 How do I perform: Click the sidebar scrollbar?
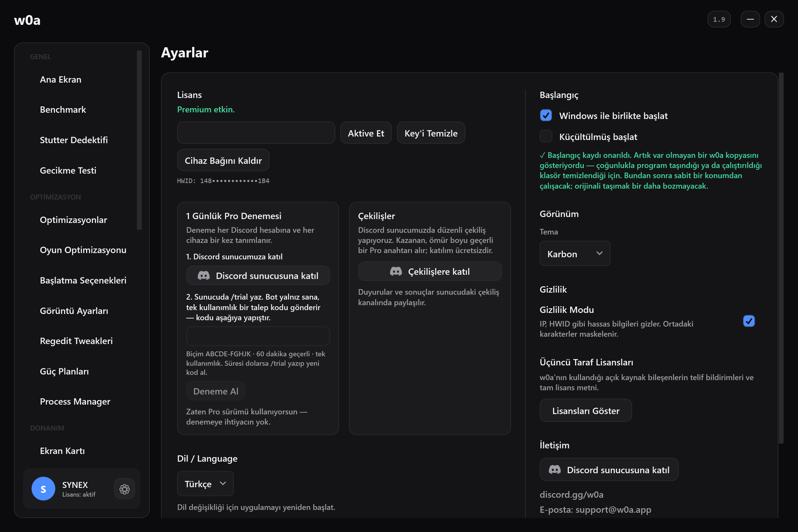pos(139,140)
